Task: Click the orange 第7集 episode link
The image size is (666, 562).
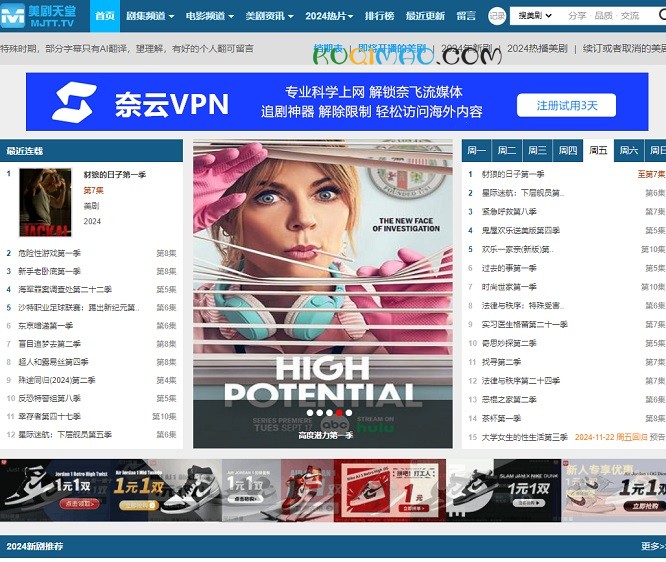Action: [x=93, y=190]
